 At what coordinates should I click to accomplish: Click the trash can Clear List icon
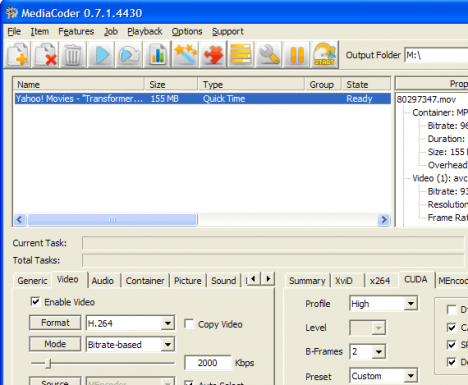click(73, 55)
